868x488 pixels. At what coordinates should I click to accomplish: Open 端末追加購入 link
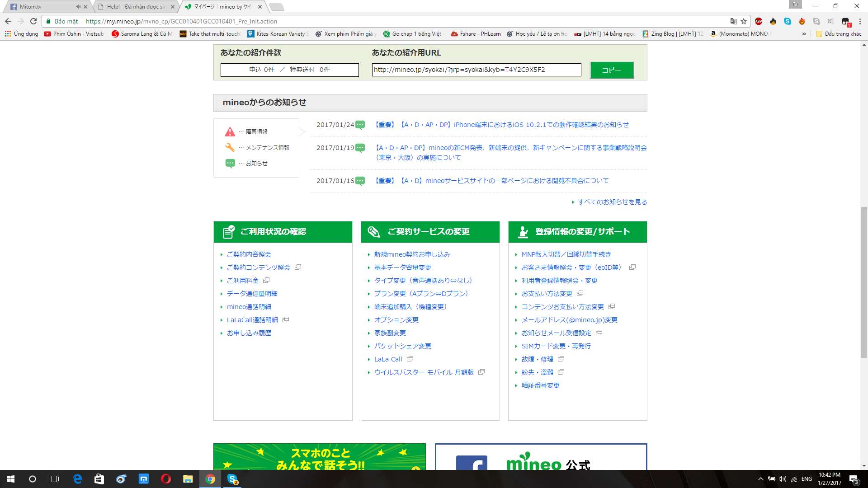tap(410, 307)
